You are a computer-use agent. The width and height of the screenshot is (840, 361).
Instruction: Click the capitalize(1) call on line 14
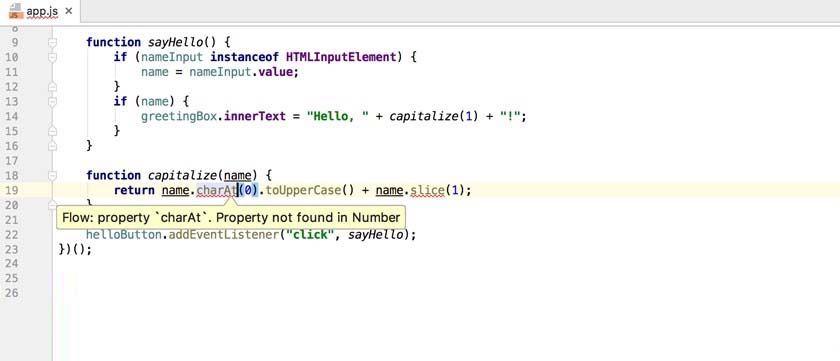click(x=433, y=116)
